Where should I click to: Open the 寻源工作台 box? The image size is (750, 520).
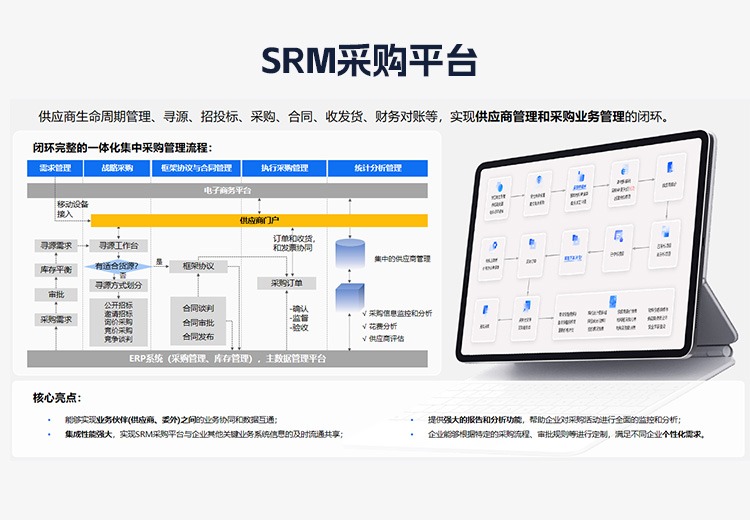point(119,246)
